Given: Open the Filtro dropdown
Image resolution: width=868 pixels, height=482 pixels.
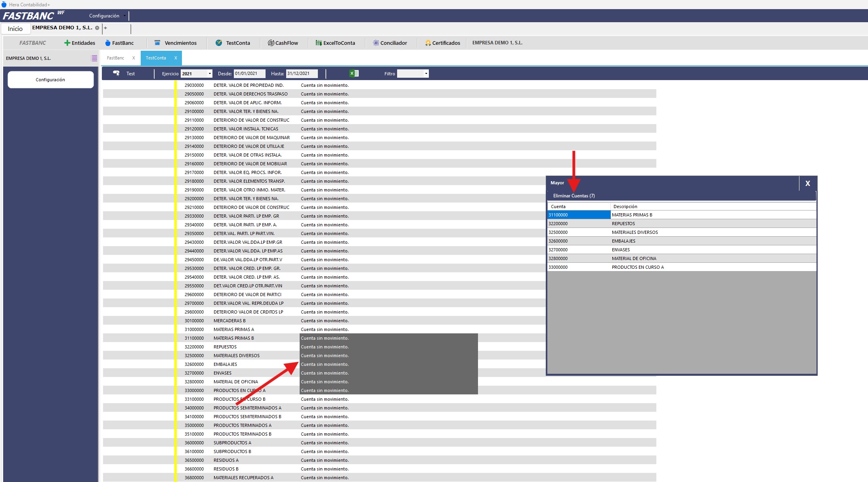Looking at the screenshot, I should 426,74.
